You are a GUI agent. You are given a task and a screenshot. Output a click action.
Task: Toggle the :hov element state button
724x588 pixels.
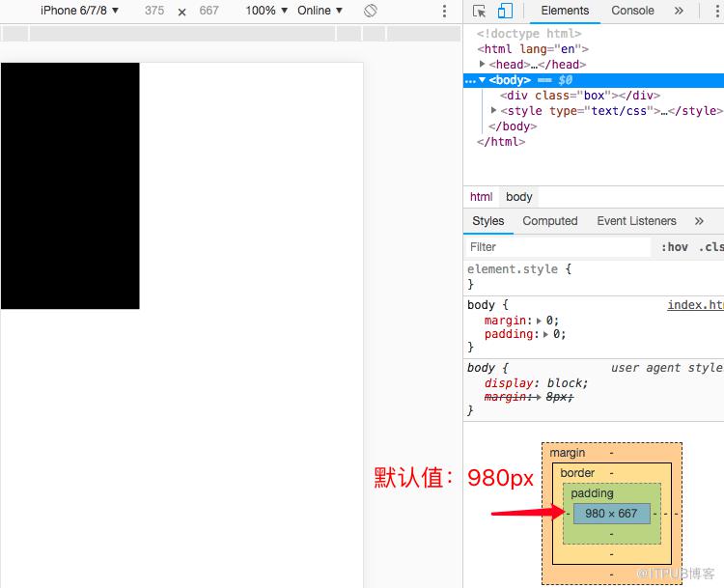click(x=674, y=247)
